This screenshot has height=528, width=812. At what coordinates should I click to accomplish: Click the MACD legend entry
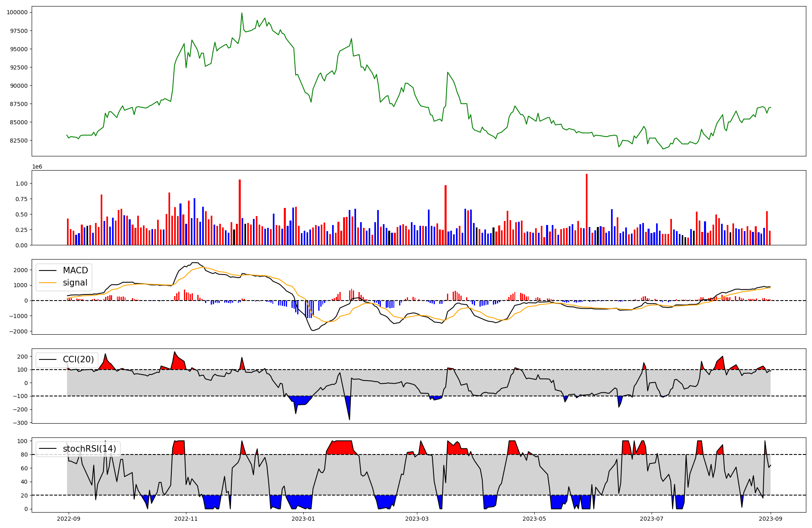click(75, 270)
